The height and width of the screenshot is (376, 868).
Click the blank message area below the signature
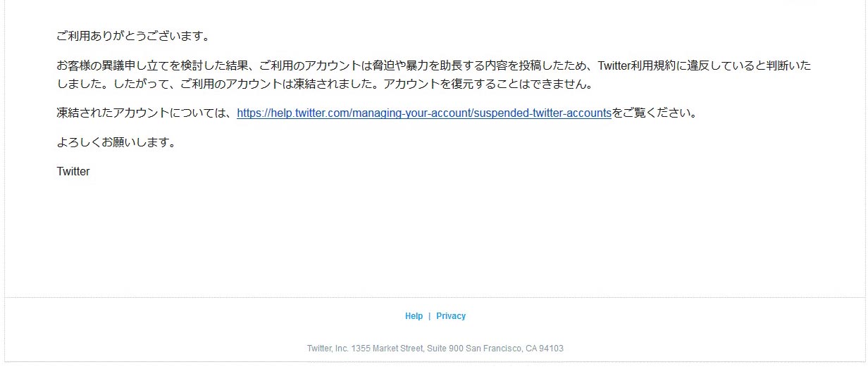tap(435, 236)
